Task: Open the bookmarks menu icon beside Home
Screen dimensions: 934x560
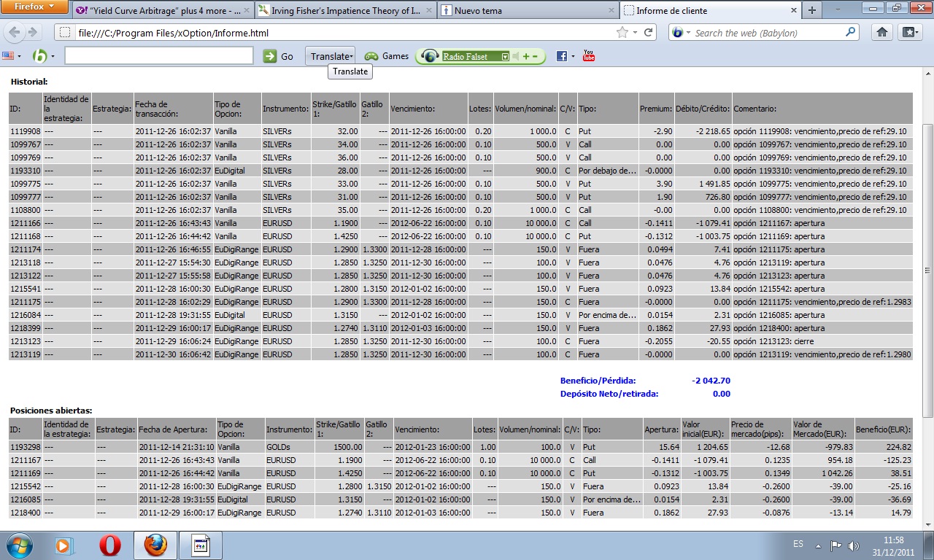Action: [x=910, y=32]
